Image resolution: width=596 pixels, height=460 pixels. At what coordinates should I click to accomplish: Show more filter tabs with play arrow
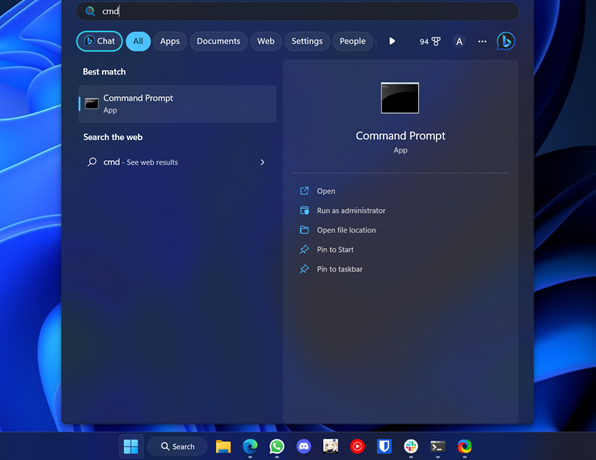(392, 41)
